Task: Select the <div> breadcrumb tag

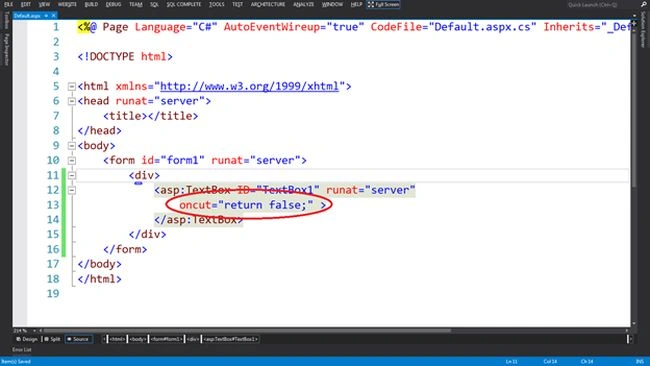Action: click(x=192, y=339)
